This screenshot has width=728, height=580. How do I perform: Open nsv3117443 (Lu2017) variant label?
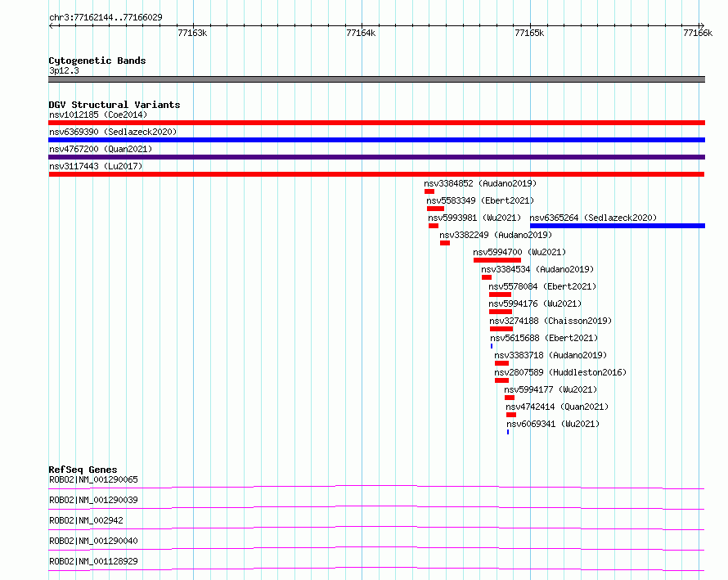(x=96, y=166)
